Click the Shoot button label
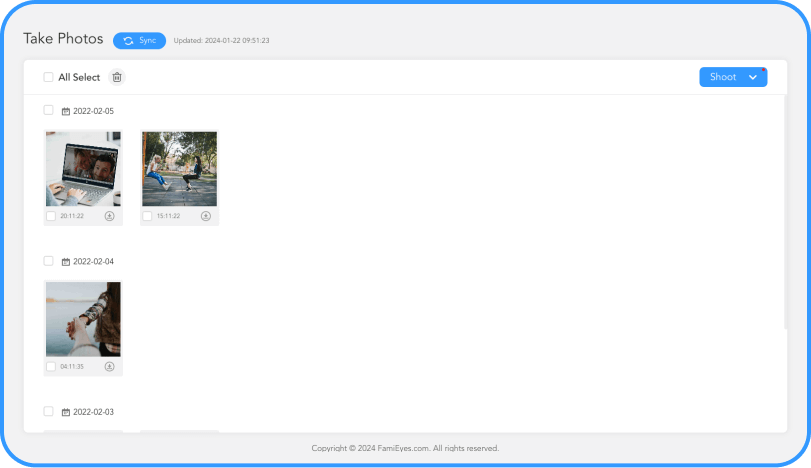 pyautogui.click(x=722, y=77)
